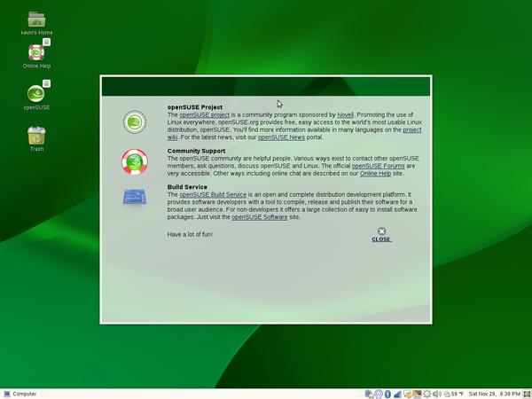Click the show desktop icon at panel end
The image size is (532, 399).
click(527, 394)
